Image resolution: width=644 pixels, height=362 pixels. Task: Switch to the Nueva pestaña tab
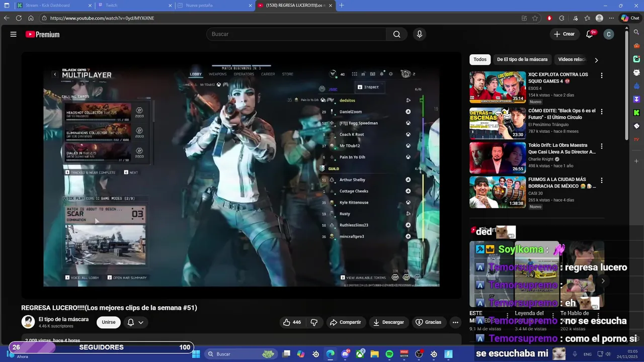coord(215,5)
